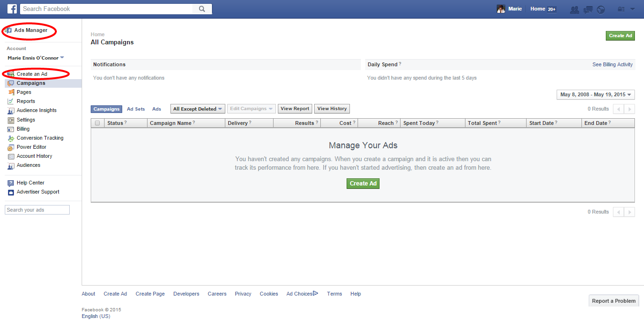The height and width of the screenshot is (328, 644).
Task: Expand the Marie Ennis O'Connor account dropdown
Action: click(36, 58)
